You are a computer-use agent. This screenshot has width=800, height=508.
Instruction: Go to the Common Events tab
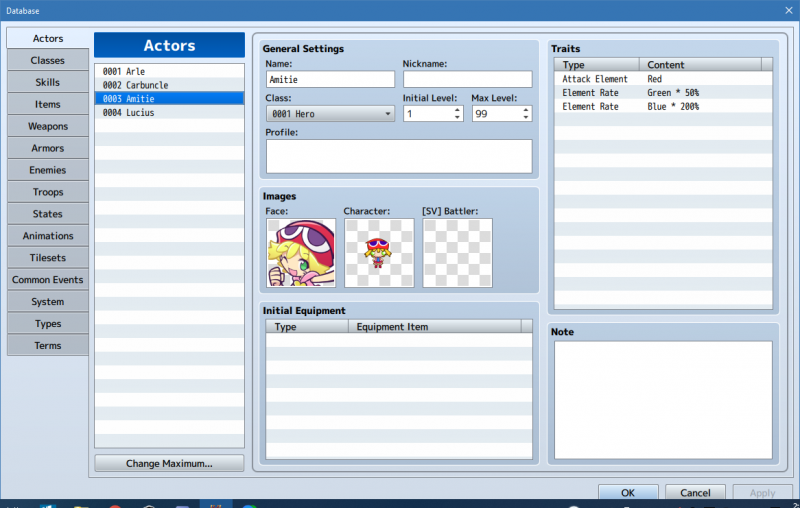pyautogui.click(x=48, y=280)
